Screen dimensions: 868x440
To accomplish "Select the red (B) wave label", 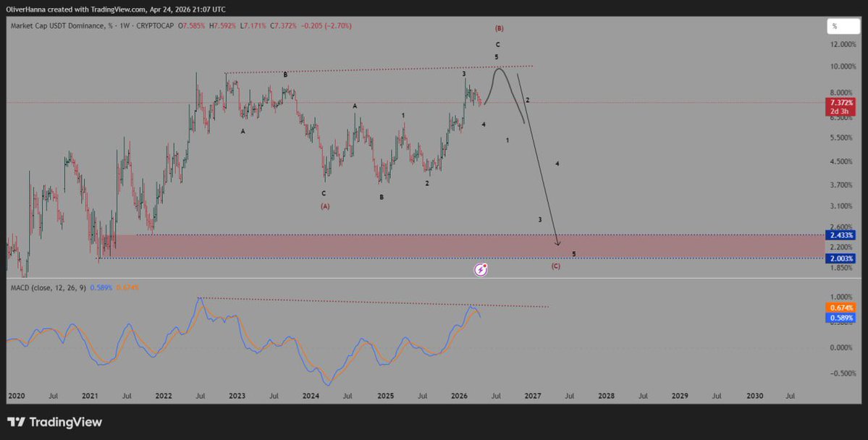I will pyautogui.click(x=499, y=28).
